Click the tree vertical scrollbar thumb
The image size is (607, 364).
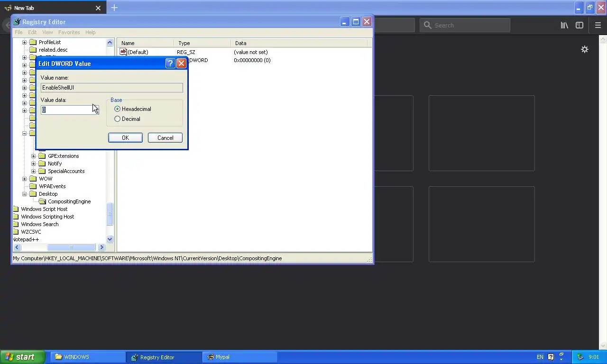(x=110, y=214)
